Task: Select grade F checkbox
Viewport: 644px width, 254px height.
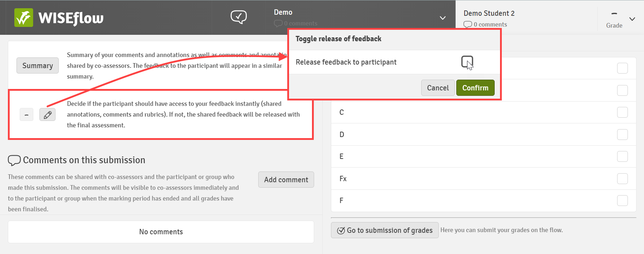Action: tap(623, 201)
